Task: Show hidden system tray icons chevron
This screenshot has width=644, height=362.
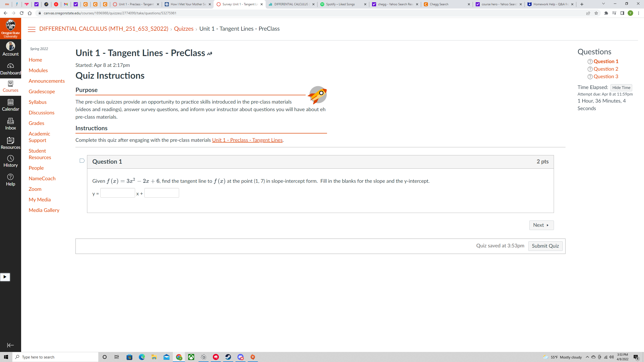Action: 587,357
